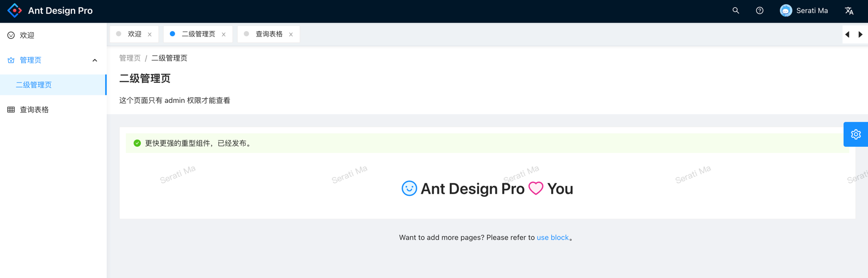Image resolution: width=868 pixels, height=278 pixels.
Task: Open 查询表格 in the sidebar menu
Action: (x=53, y=110)
